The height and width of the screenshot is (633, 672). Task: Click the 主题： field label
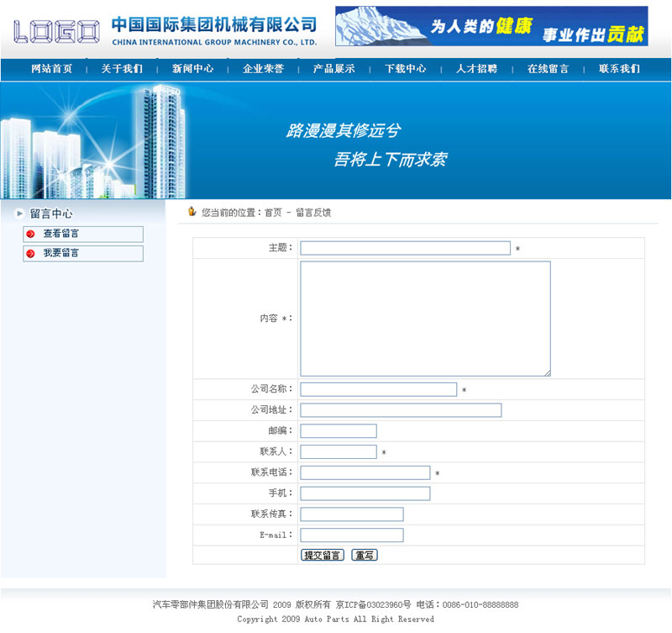[281, 247]
